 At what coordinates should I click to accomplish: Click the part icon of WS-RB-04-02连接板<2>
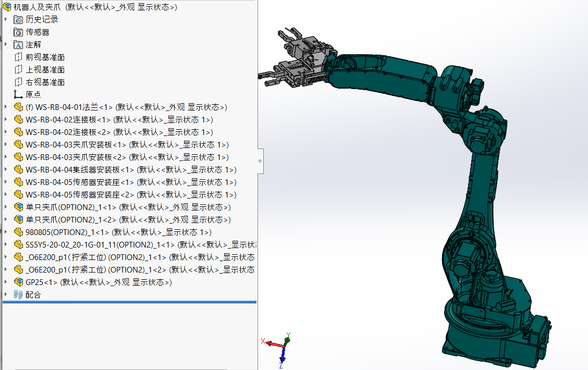point(18,132)
